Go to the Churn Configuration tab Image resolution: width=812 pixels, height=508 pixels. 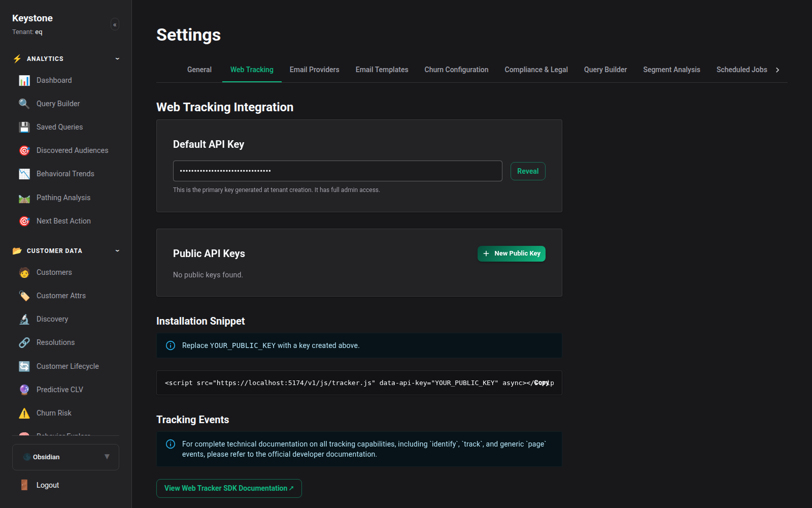[457, 70]
